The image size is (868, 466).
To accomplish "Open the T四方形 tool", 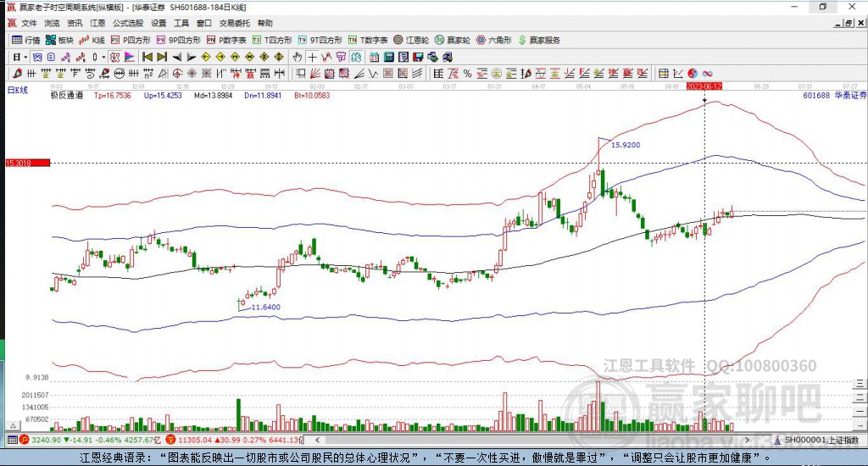I will (272, 40).
